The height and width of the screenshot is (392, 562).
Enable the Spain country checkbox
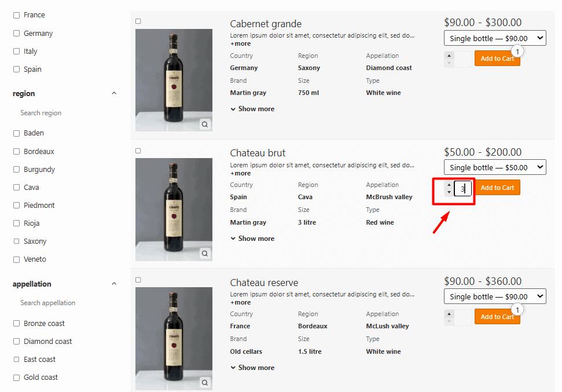point(17,69)
